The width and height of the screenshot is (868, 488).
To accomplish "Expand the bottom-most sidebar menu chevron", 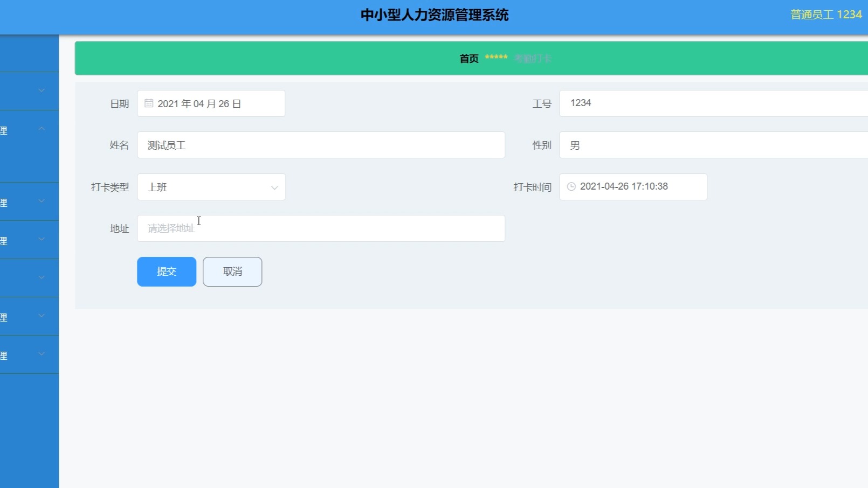I will pyautogui.click(x=42, y=354).
